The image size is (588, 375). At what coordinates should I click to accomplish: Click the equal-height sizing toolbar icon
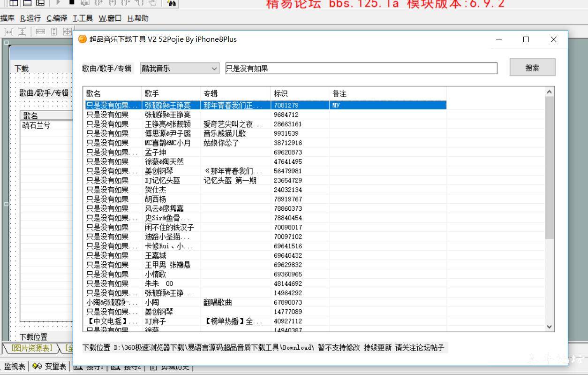[54, 31]
